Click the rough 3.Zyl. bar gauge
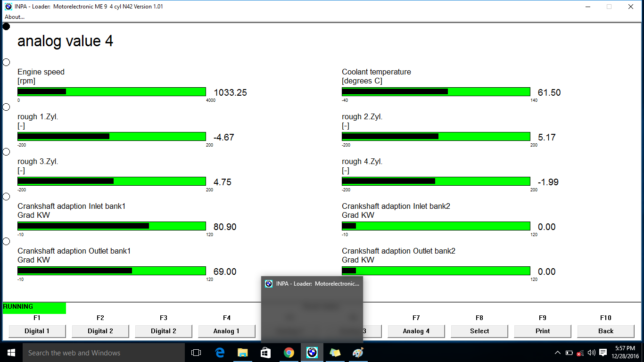Image resolution: width=644 pixels, height=362 pixels. click(x=112, y=181)
